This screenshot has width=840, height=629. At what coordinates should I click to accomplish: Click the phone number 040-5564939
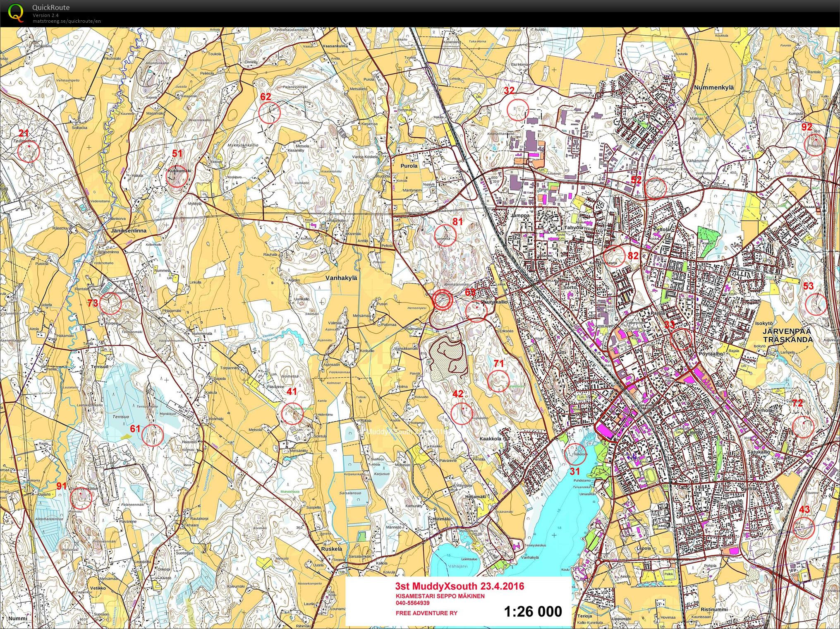pos(412,603)
